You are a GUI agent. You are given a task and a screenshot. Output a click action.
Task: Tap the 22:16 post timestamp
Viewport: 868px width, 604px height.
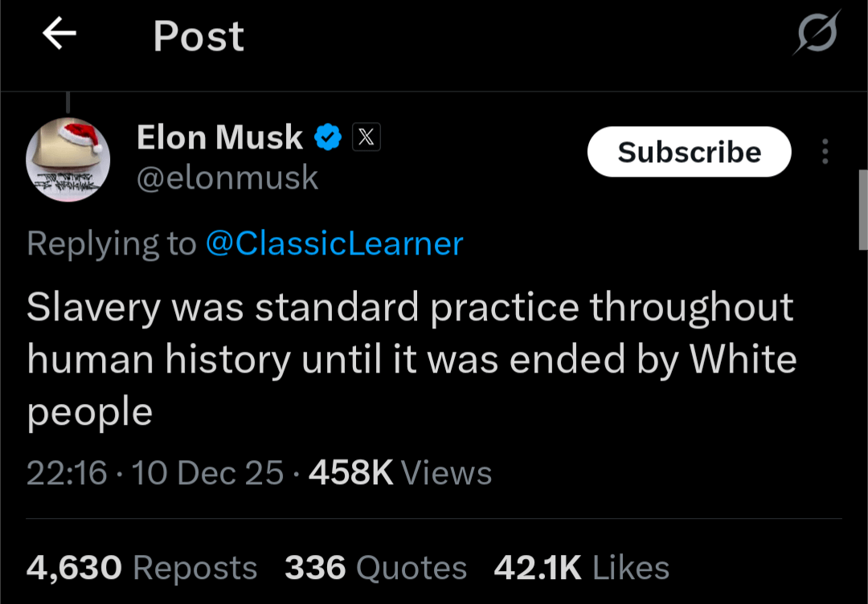[x=67, y=472]
